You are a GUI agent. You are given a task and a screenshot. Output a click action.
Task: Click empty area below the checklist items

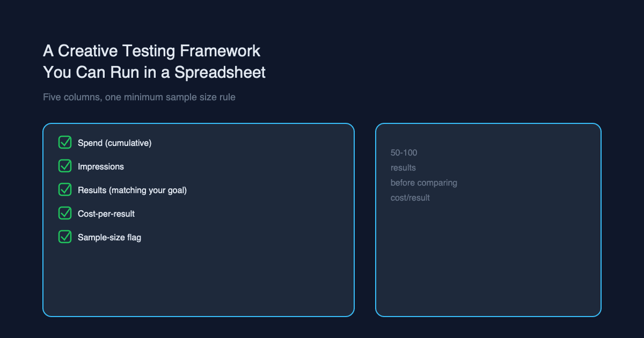(x=199, y=279)
